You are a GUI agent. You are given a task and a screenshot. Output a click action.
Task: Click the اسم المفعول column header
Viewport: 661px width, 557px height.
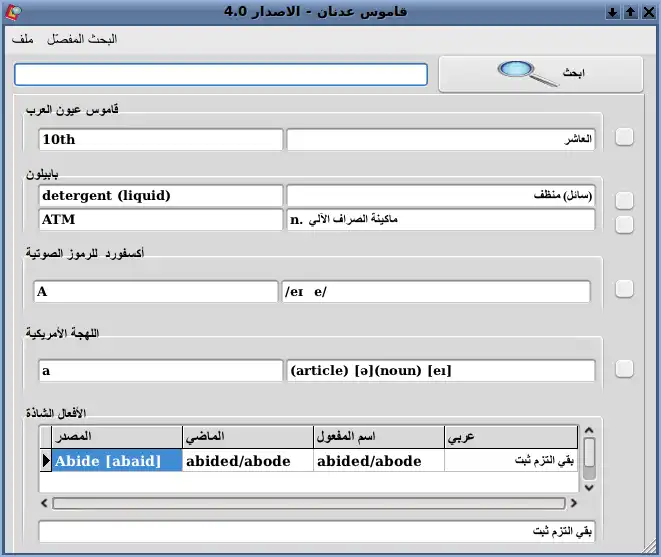379,437
